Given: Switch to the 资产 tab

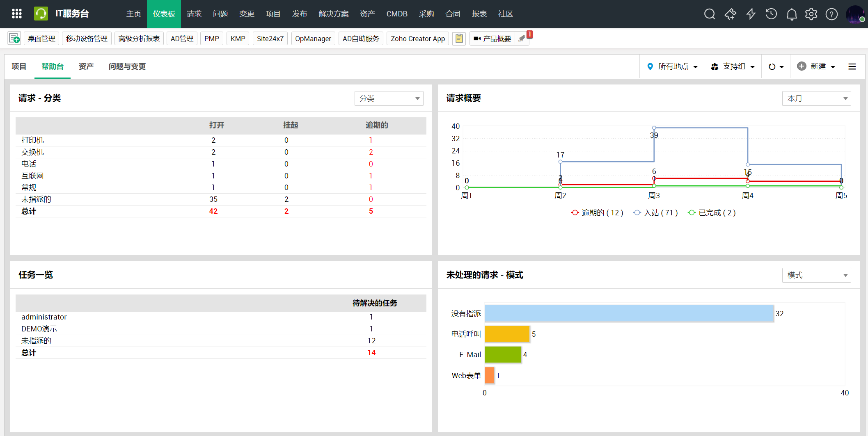Looking at the screenshot, I should coord(86,66).
